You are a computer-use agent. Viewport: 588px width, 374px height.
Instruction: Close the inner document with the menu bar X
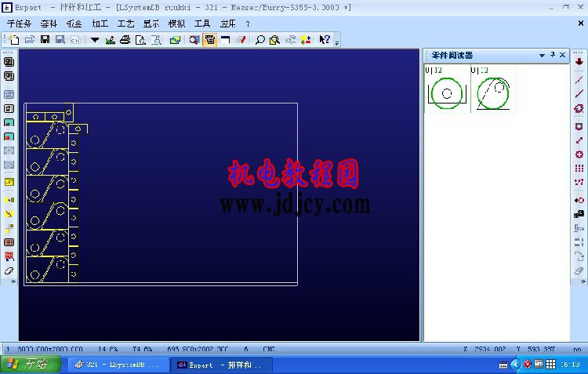581,24
